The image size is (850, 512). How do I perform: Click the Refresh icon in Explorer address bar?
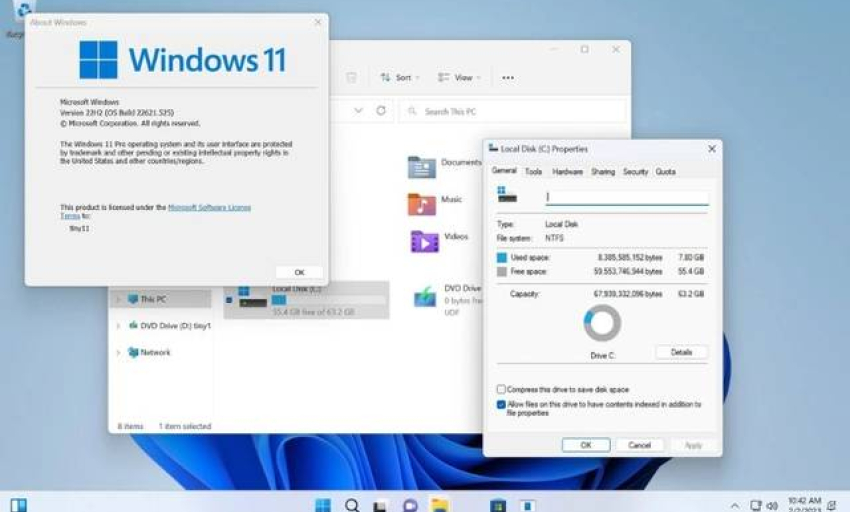pos(381,111)
